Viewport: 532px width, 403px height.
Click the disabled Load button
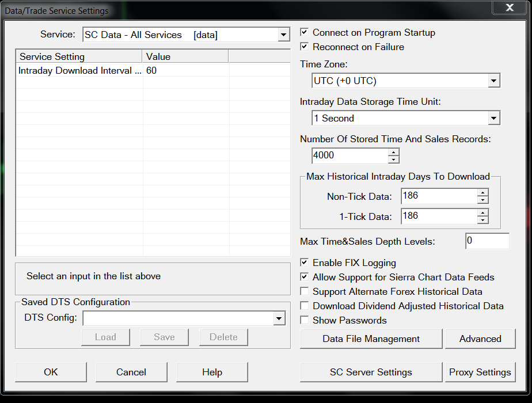click(105, 337)
